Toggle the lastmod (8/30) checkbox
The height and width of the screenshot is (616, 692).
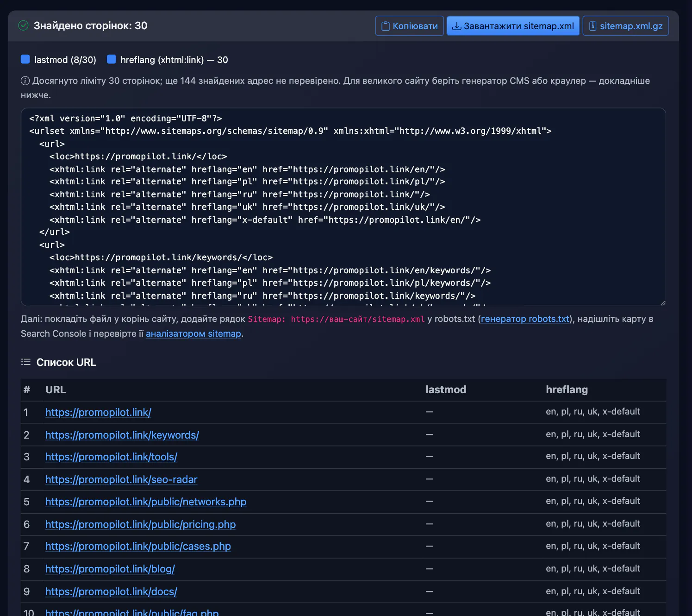coord(25,59)
